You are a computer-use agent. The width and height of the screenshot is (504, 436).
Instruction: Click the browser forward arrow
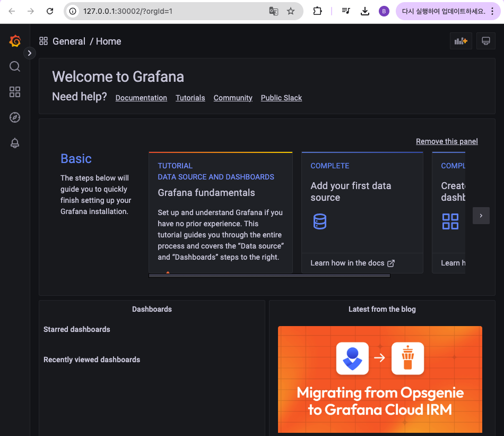[31, 11]
